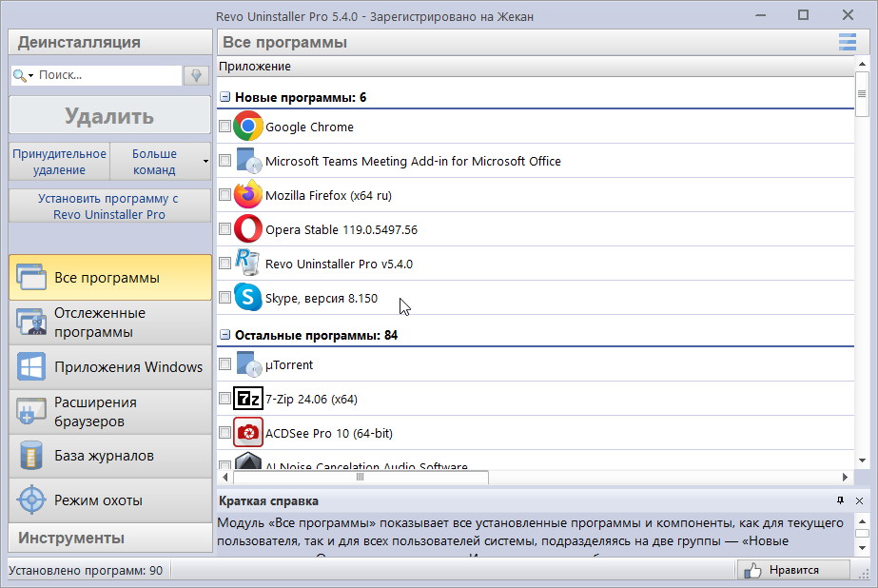This screenshot has width=878, height=588.
Task: Click the Деинсталляция panel header
Action: tap(110, 42)
